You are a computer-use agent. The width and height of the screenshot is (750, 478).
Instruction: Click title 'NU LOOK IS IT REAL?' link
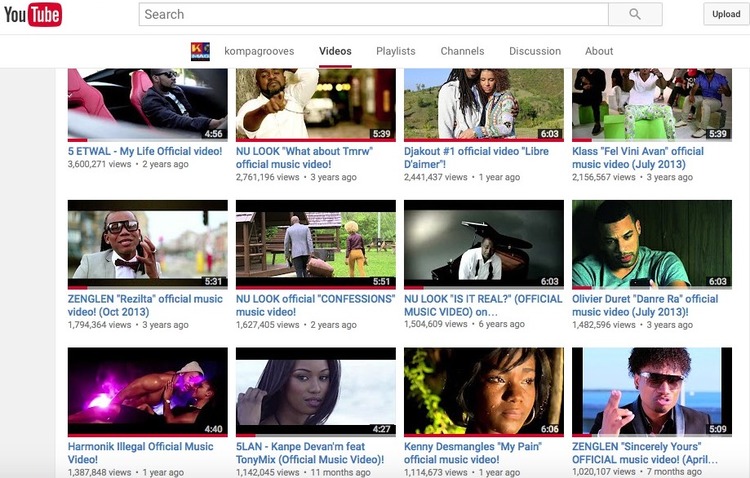[x=483, y=305]
